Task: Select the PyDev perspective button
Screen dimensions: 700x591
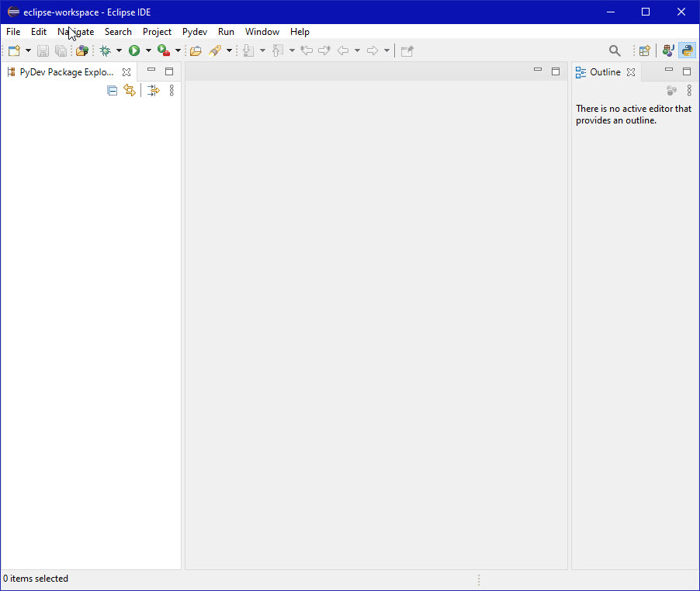Action: (x=687, y=50)
